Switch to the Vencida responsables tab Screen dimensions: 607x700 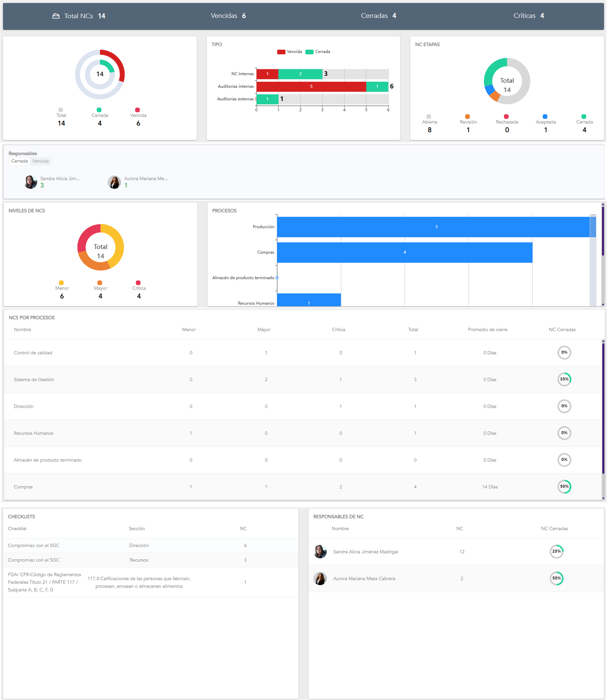(41, 161)
